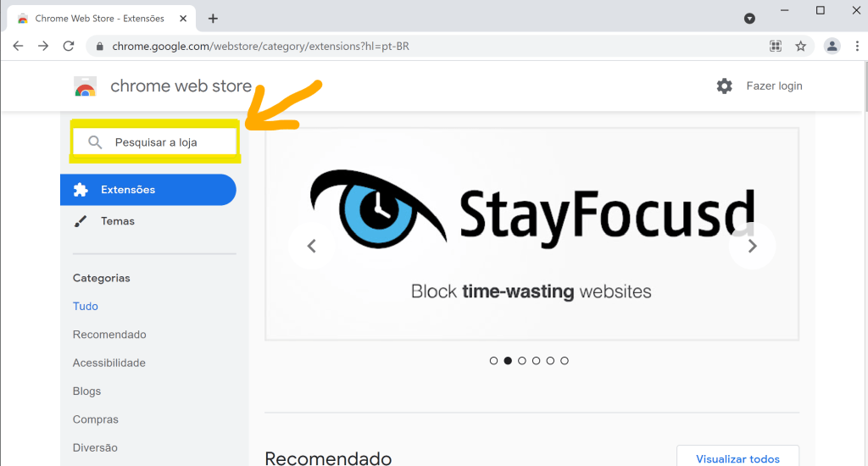This screenshot has width=868, height=466.
Task: Open the Chrome three-dot menu
Action: pyautogui.click(x=857, y=46)
